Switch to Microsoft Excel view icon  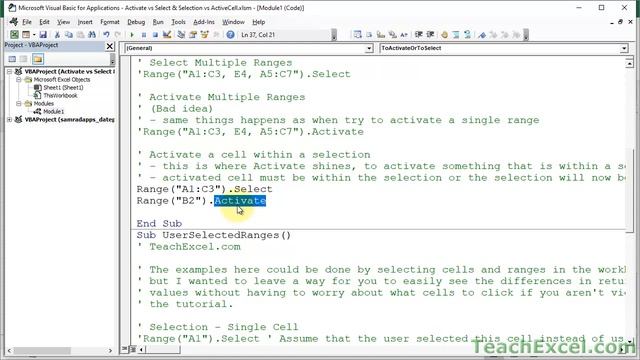click(x=14, y=35)
